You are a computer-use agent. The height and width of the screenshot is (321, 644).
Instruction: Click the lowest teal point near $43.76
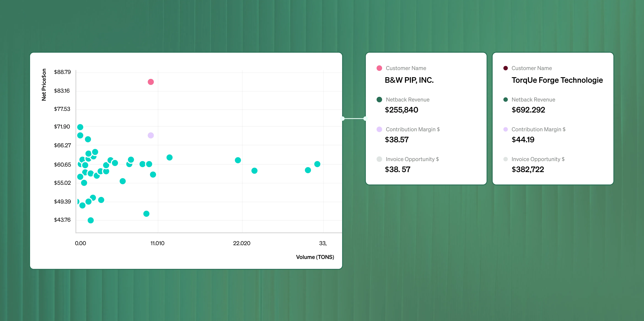coord(91,220)
